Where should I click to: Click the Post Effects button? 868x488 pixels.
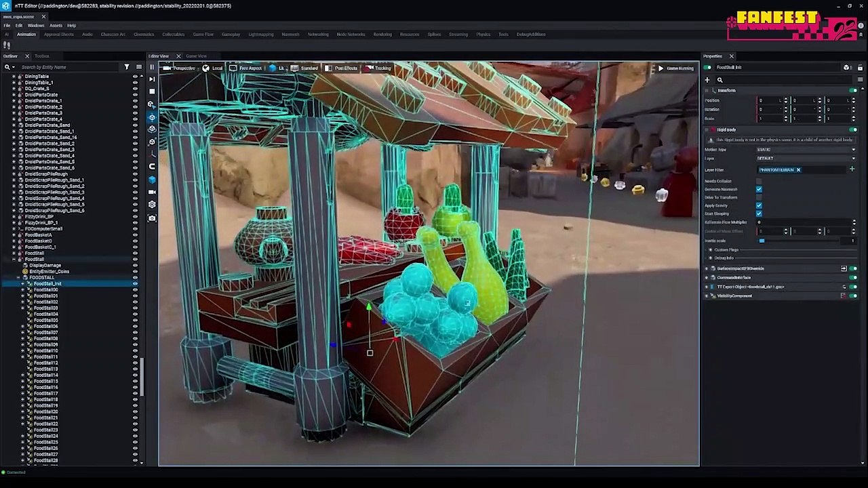(x=341, y=68)
